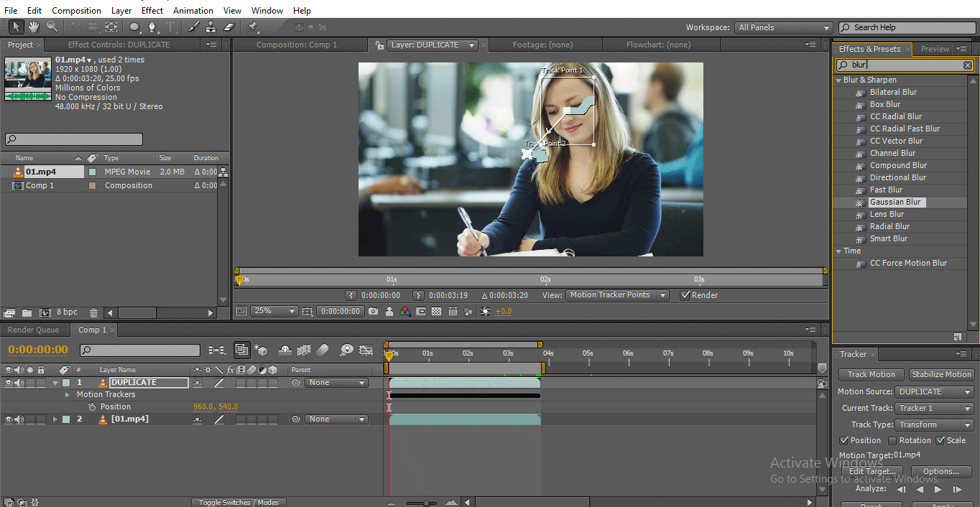Select the Hand tool in toolbar
The image size is (980, 507).
pyautogui.click(x=34, y=27)
